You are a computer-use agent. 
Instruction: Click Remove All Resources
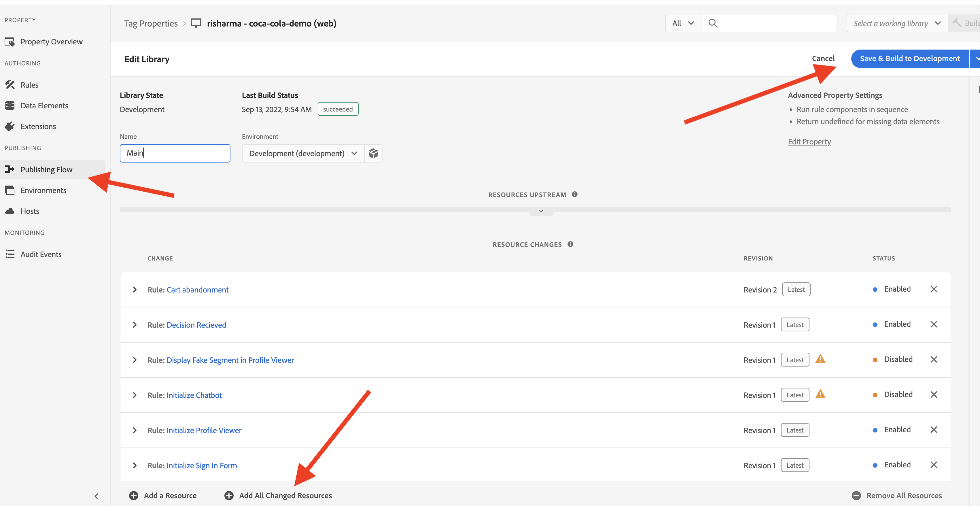pos(897,496)
